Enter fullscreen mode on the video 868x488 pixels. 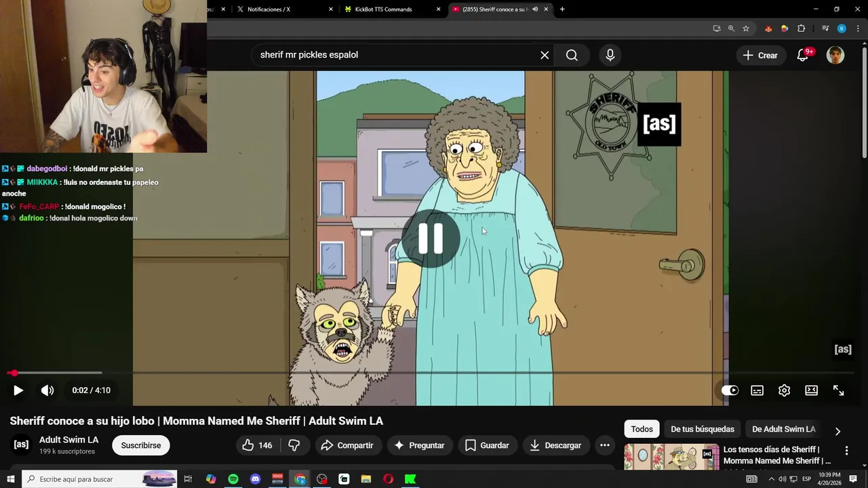point(839,390)
